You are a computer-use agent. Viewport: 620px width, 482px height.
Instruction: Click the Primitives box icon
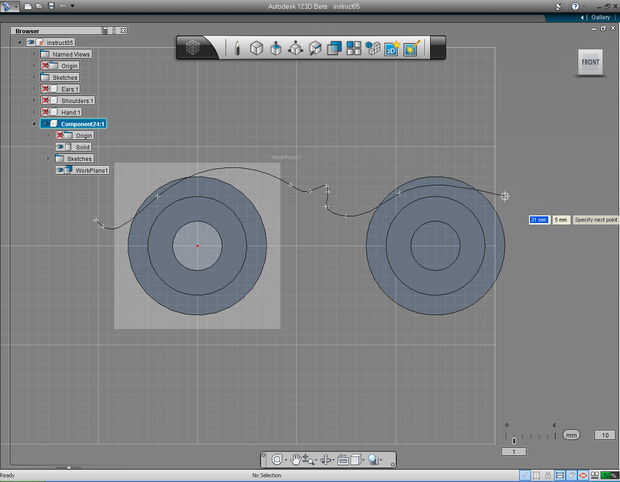click(256, 47)
